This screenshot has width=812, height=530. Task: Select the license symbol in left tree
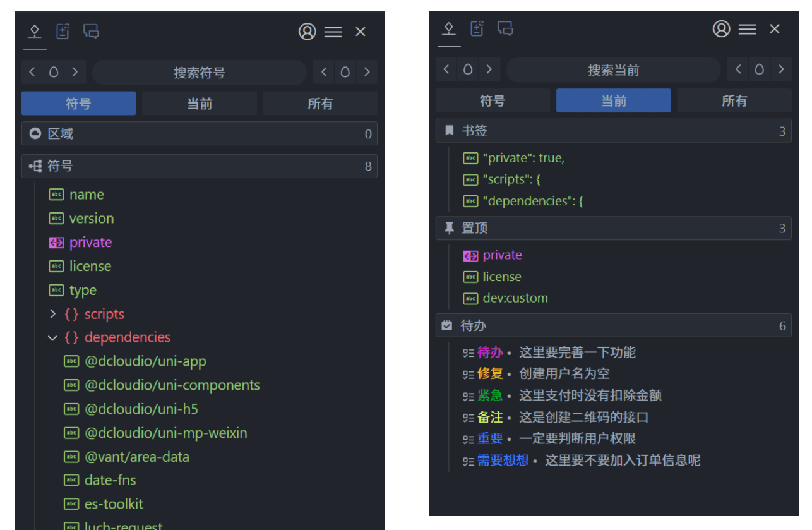pyautogui.click(x=90, y=267)
